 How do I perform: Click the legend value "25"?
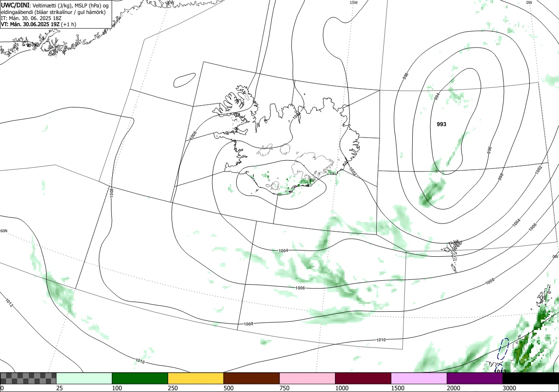[x=59, y=388]
